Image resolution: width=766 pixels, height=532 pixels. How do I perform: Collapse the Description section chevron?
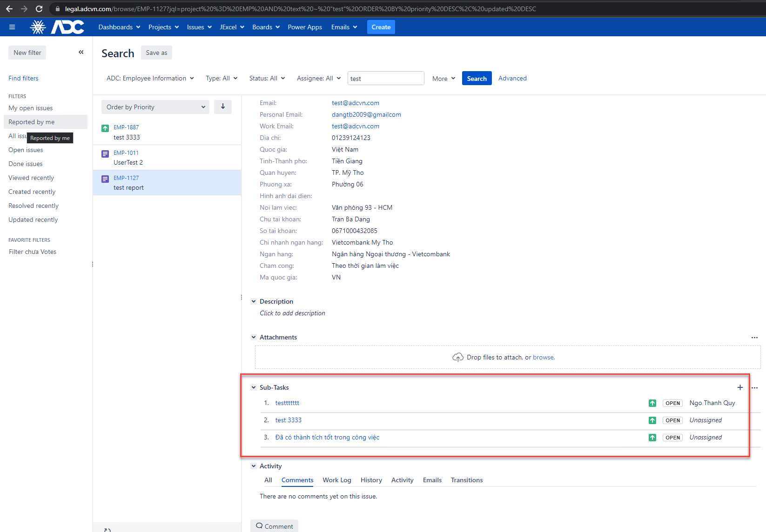(254, 301)
